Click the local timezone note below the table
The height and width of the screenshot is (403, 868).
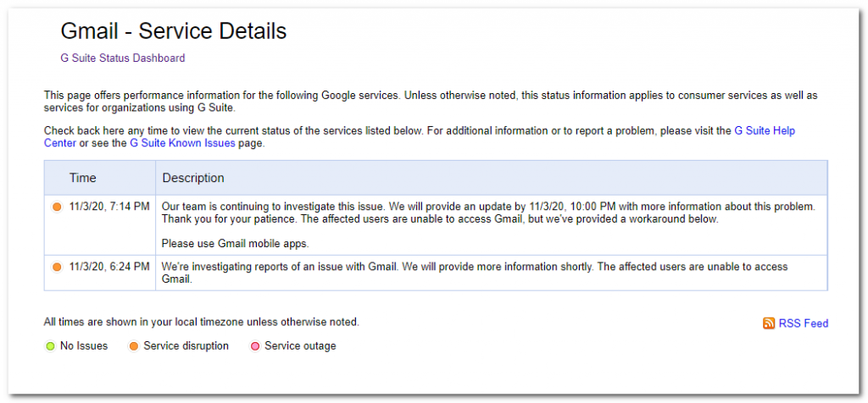pyautogui.click(x=201, y=323)
